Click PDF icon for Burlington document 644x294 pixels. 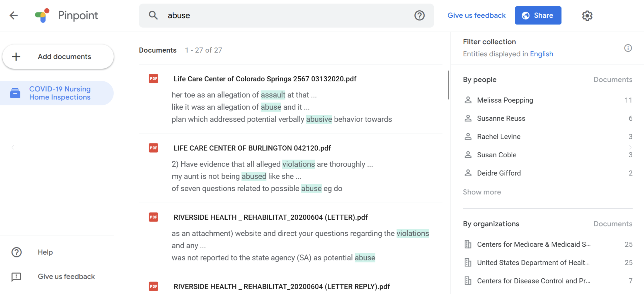[x=153, y=148]
